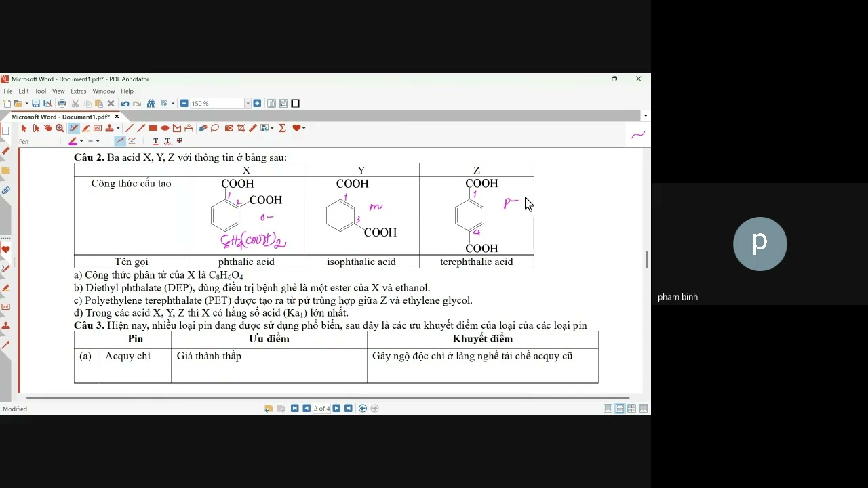Go to the next page
This screenshot has height=488, width=868.
tap(337, 408)
